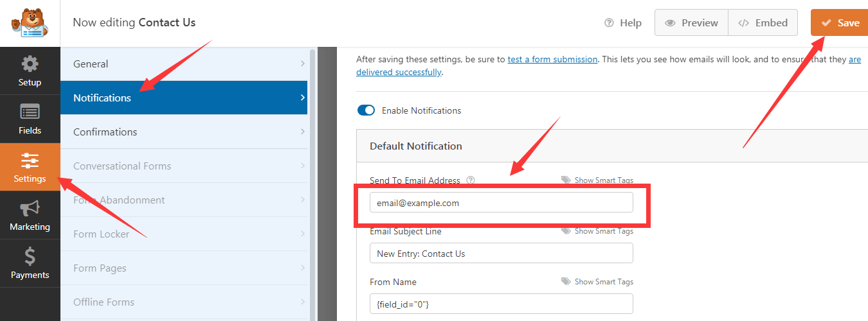The image size is (868, 321).
Task: Select the Confirmations settings tab
Action: click(x=184, y=132)
